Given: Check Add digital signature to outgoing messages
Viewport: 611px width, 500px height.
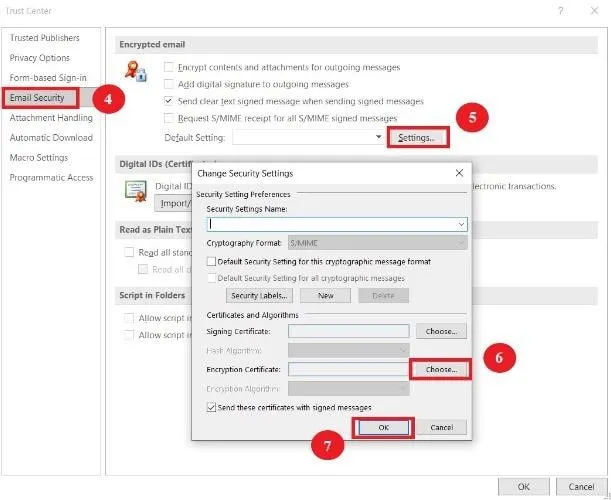Looking at the screenshot, I should (x=169, y=84).
